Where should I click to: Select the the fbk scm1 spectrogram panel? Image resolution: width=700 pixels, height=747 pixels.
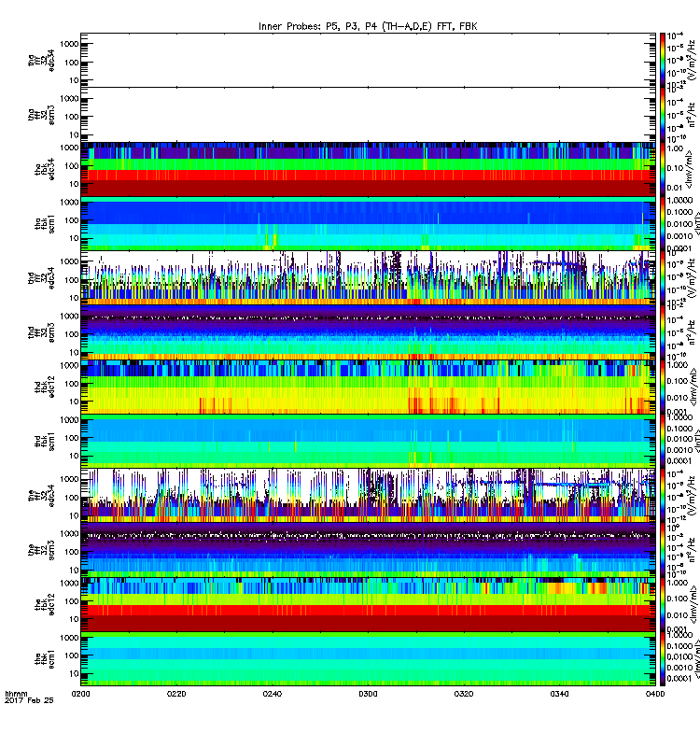368,658
